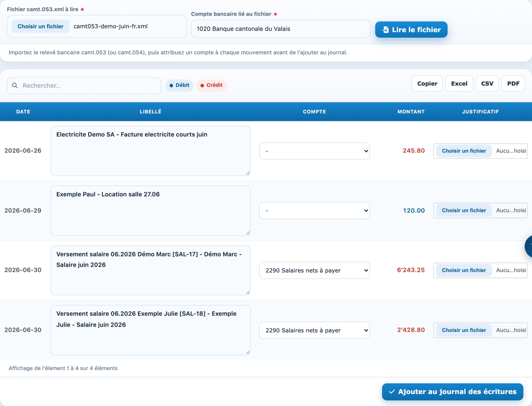Export the table as PDF
The width and height of the screenshot is (532, 406).
(x=513, y=84)
